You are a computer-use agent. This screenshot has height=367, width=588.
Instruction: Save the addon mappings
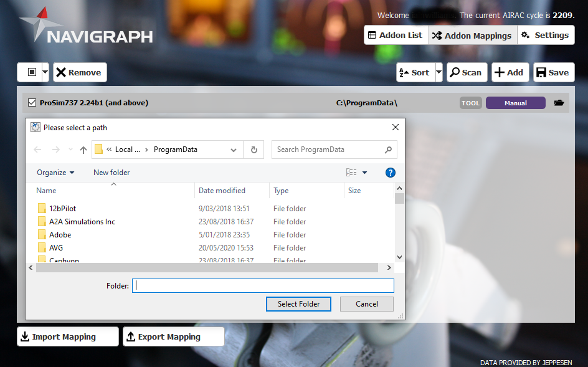coord(553,72)
